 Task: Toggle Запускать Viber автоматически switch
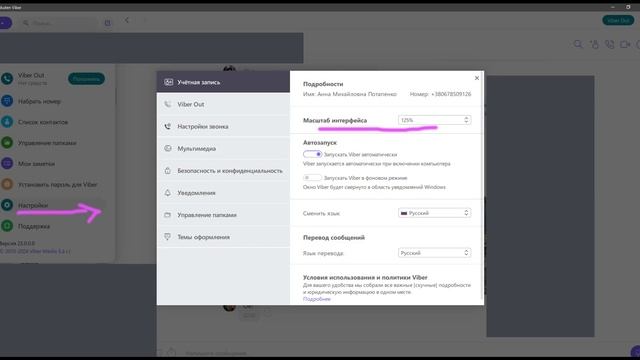[x=313, y=154]
